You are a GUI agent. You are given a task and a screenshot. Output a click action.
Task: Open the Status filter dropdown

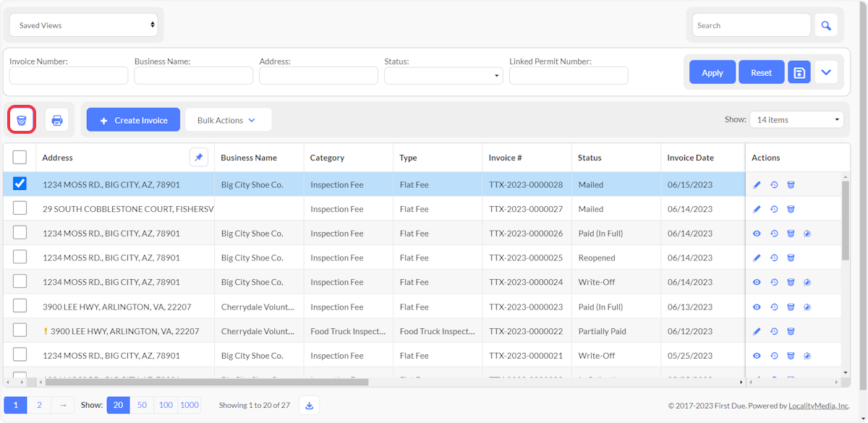coord(443,75)
